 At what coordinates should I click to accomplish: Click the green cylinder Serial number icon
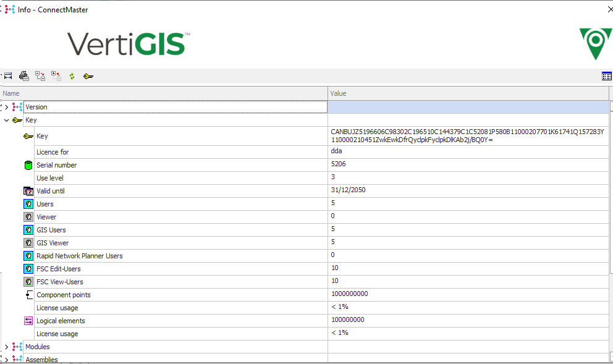28,165
